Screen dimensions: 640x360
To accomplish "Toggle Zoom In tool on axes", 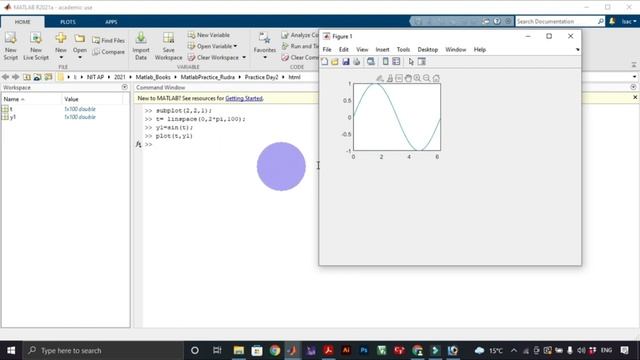I will click(x=417, y=78).
